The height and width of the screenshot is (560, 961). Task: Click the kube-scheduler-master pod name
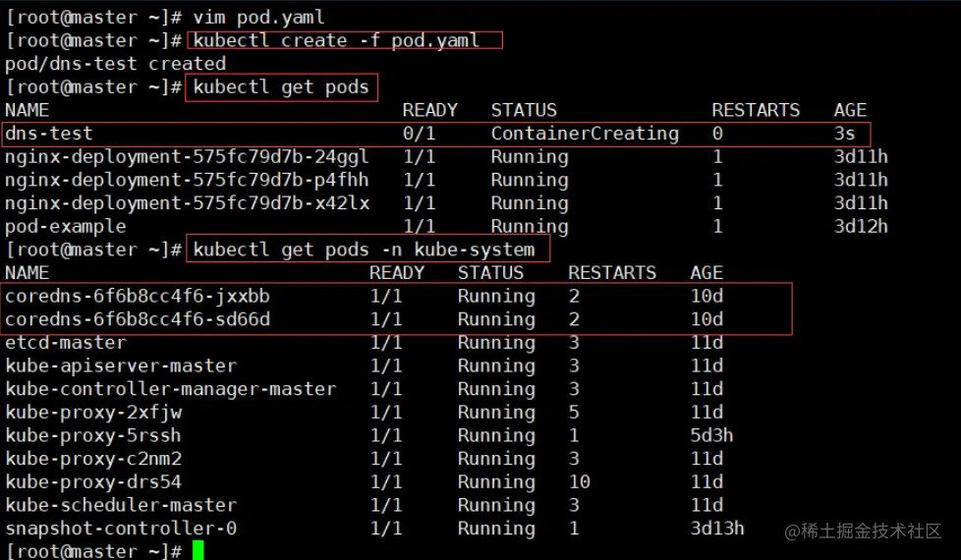pos(121,505)
